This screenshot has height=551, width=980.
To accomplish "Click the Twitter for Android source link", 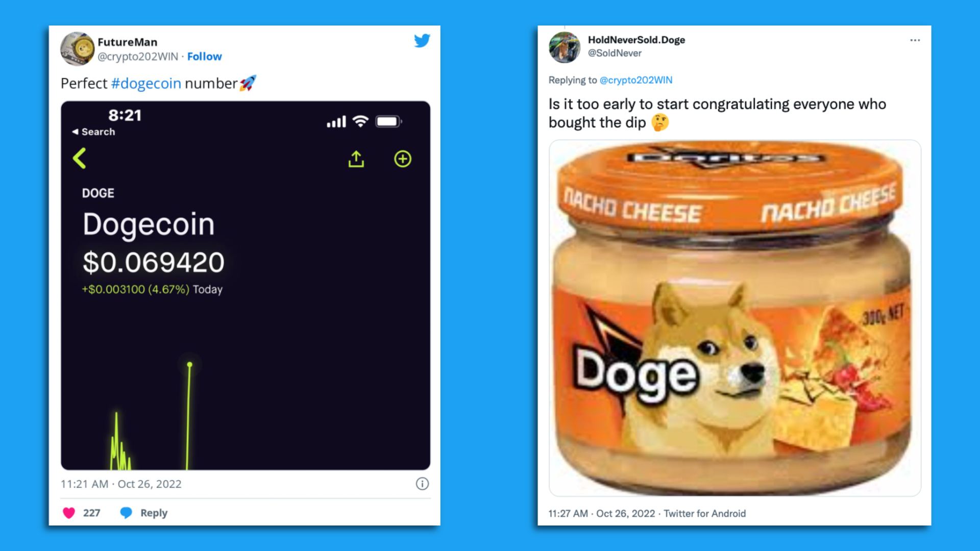I will [704, 514].
